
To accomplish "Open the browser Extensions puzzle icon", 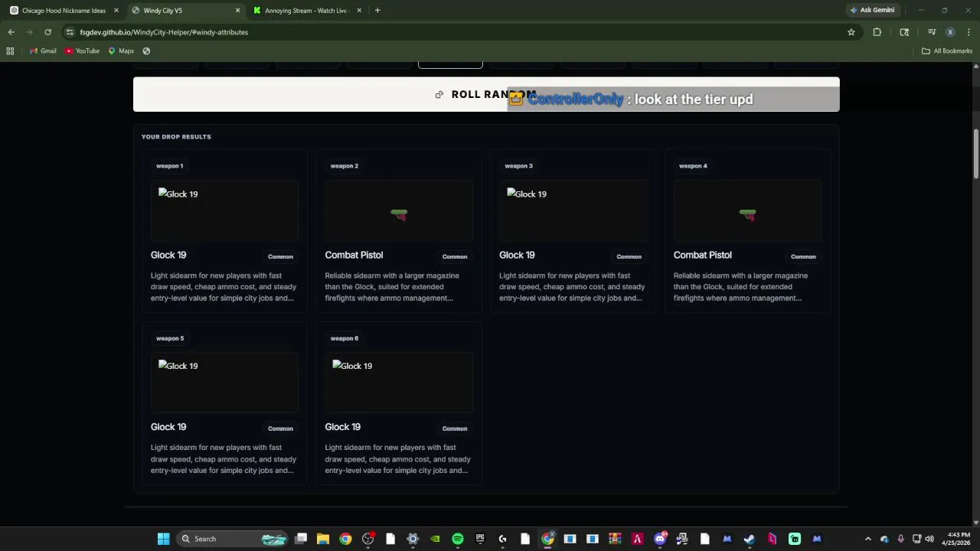I will click(877, 32).
